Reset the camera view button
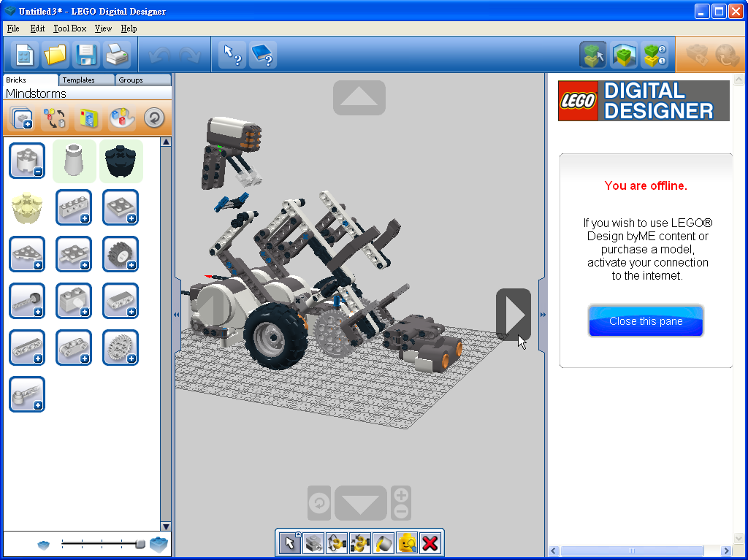This screenshot has height=560, width=748. 319,503
